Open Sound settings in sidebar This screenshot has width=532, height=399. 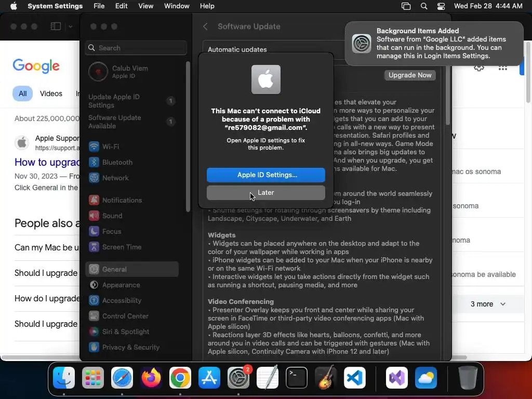pyautogui.click(x=132, y=216)
